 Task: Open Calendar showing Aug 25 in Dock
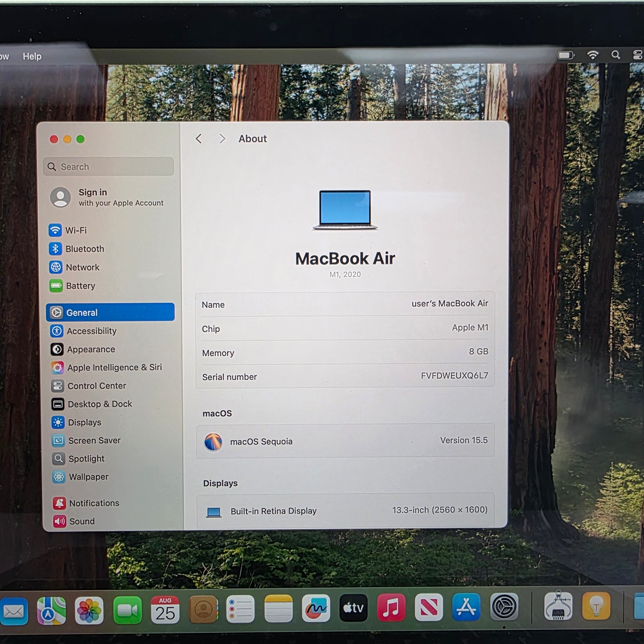tap(165, 609)
